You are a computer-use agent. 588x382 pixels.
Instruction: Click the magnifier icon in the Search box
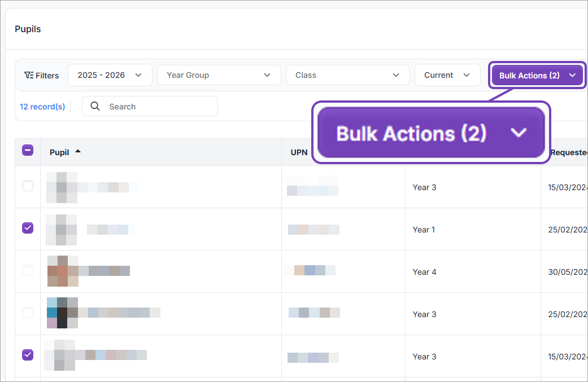coord(95,107)
